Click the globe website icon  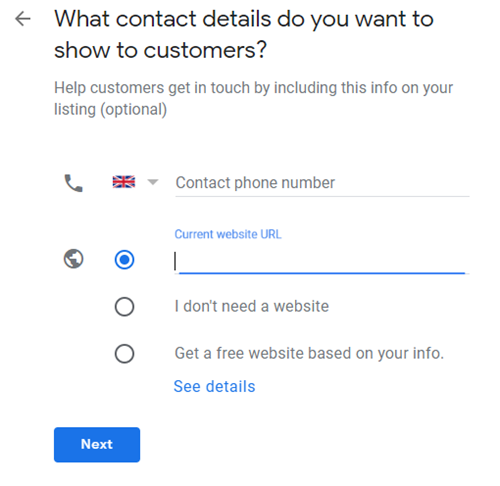74,259
